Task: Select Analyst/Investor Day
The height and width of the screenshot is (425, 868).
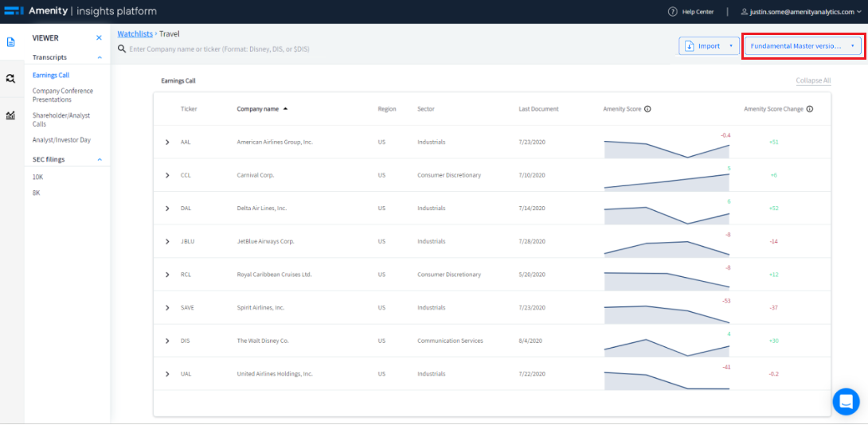Action: coord(61,140)
